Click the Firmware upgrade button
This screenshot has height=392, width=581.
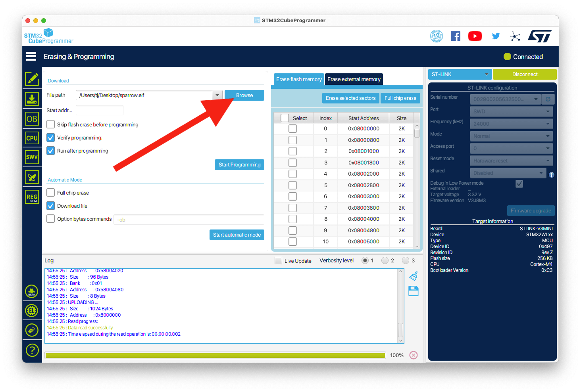click(x=531, y=210)
